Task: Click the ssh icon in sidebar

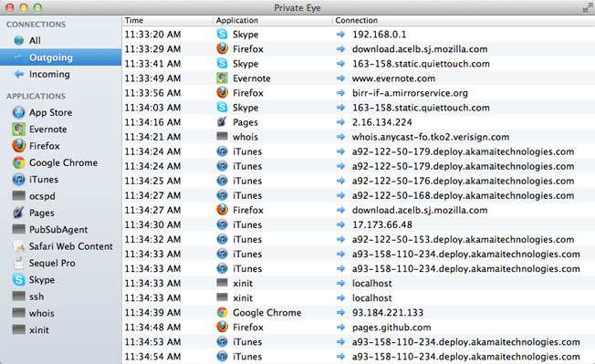Action: [18, 296]
